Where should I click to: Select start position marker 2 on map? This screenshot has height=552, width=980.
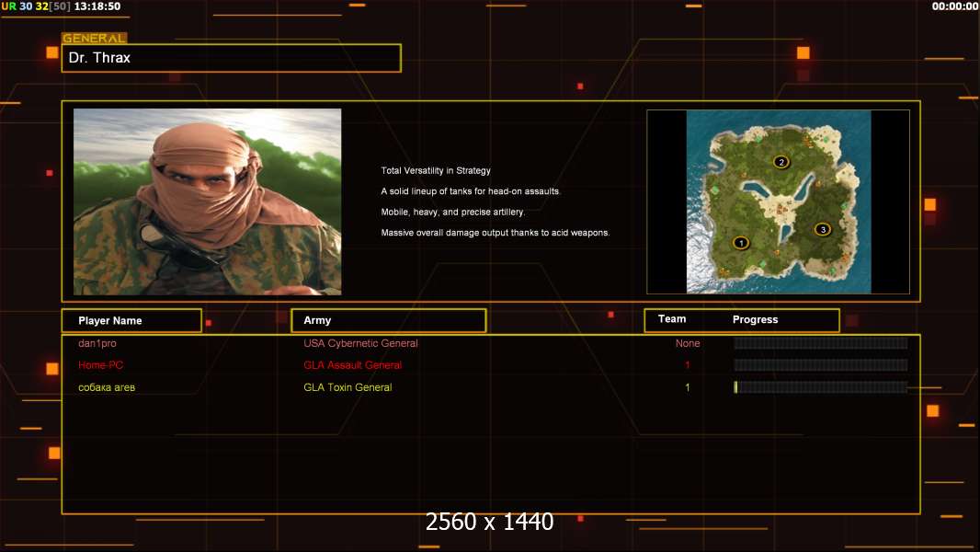781,162
